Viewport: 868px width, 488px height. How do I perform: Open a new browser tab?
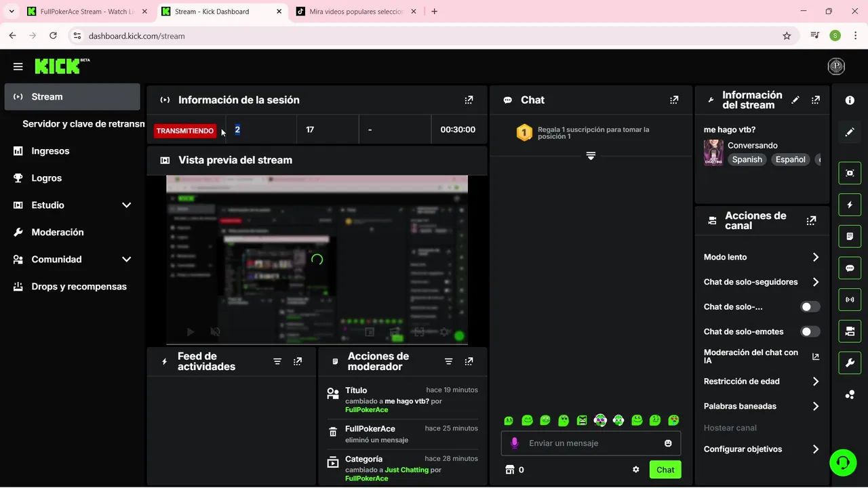click(x=435, y=12)
